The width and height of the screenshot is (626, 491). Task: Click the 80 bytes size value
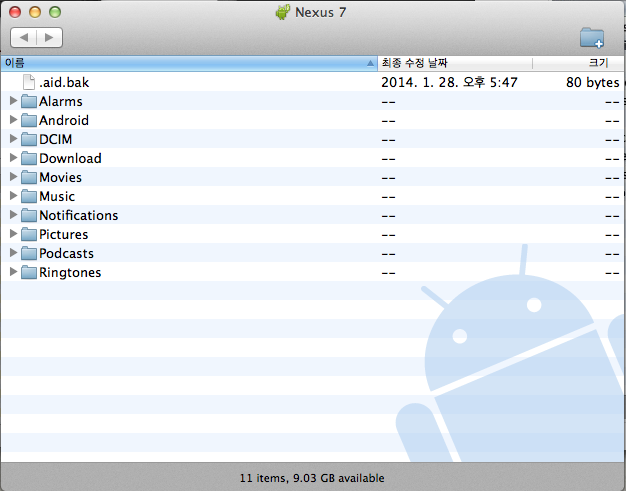tap(592, 83)
